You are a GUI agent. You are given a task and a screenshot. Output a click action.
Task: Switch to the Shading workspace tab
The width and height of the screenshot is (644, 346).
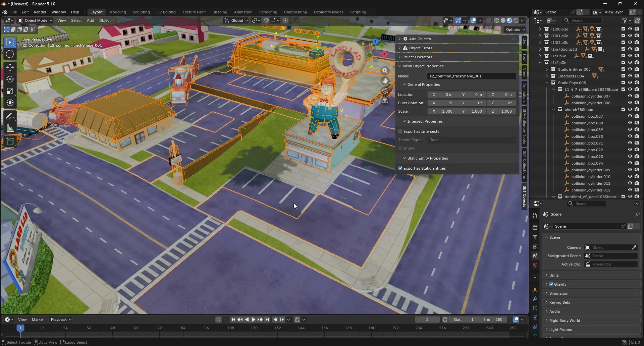(x=220, y=12)
